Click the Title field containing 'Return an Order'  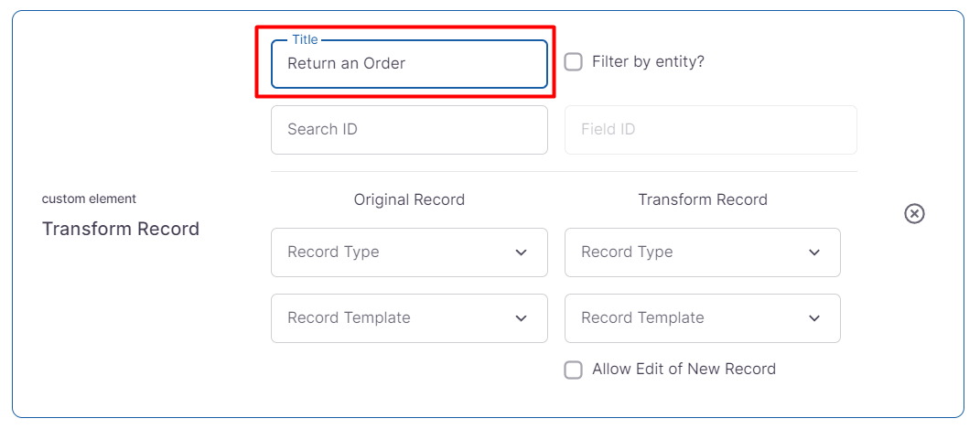pos(409,64)
